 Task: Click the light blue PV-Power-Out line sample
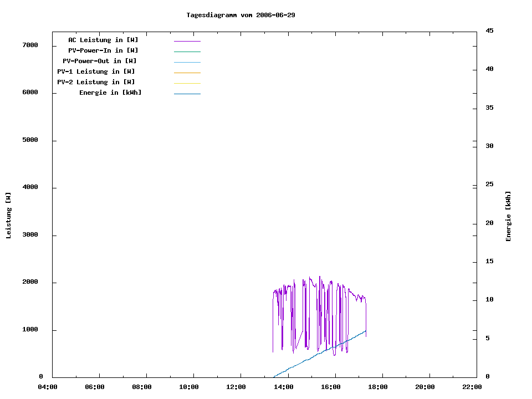(x=187, y=62)
